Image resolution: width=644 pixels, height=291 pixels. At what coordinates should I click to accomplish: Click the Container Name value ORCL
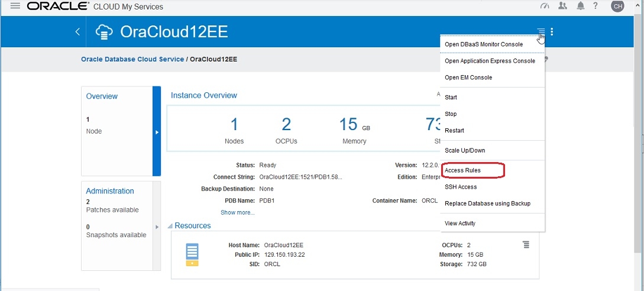(x=429, y=201)
